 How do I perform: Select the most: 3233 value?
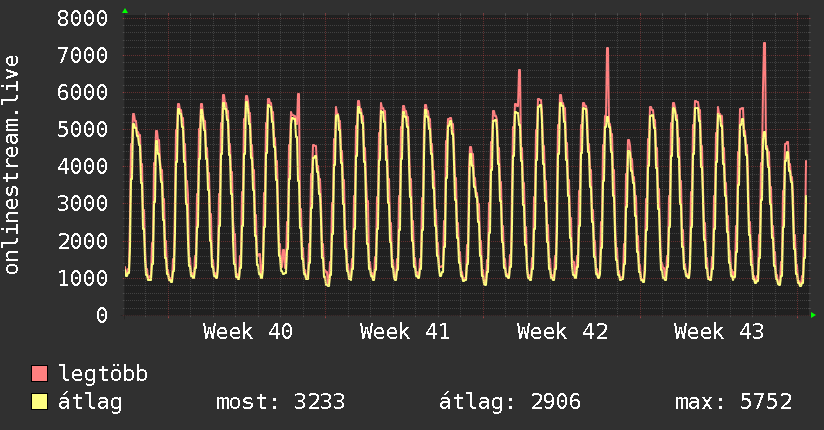point(281,402)
